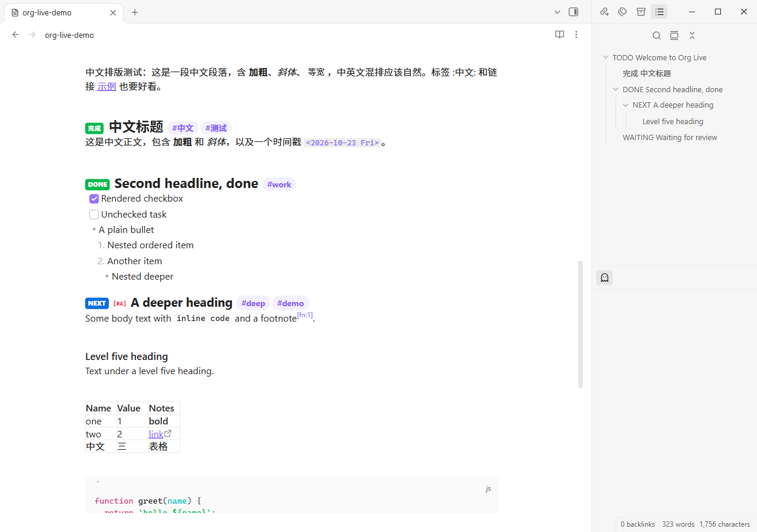Navigate back with the left arrow

16,35
